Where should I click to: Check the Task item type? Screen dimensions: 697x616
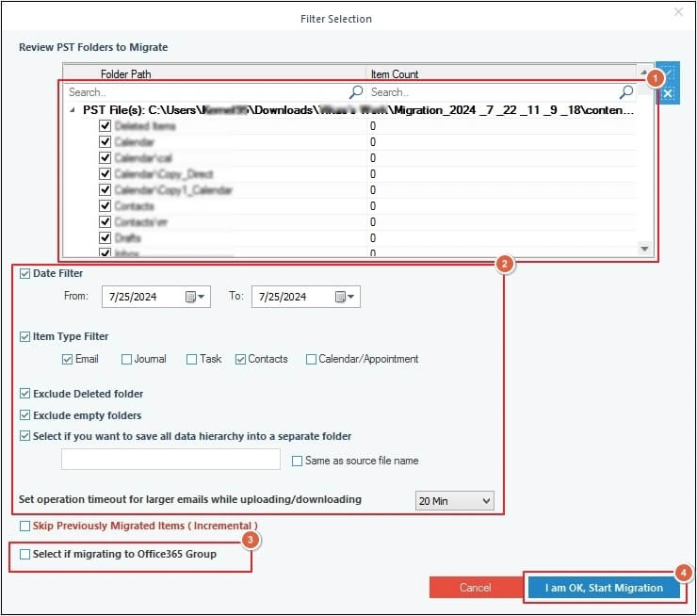point(191,359)
